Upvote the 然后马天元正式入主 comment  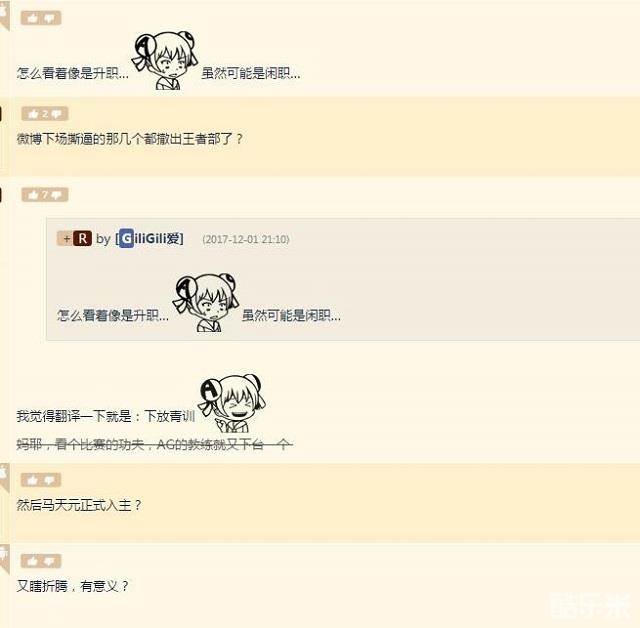coord(32,480)
